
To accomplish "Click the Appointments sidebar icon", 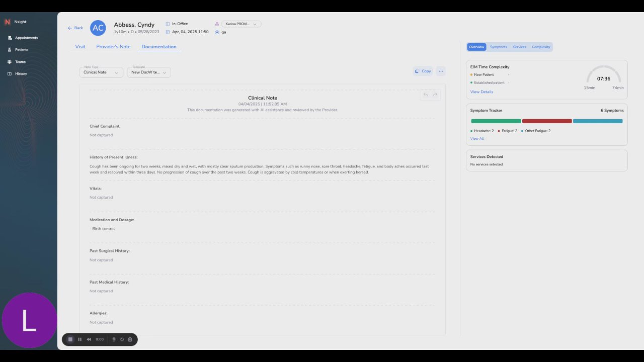I will point(10,38).
